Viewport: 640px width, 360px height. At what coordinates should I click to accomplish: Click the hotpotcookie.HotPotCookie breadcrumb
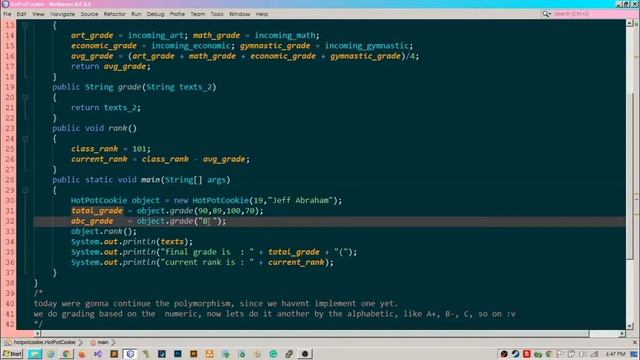[44, 342]
